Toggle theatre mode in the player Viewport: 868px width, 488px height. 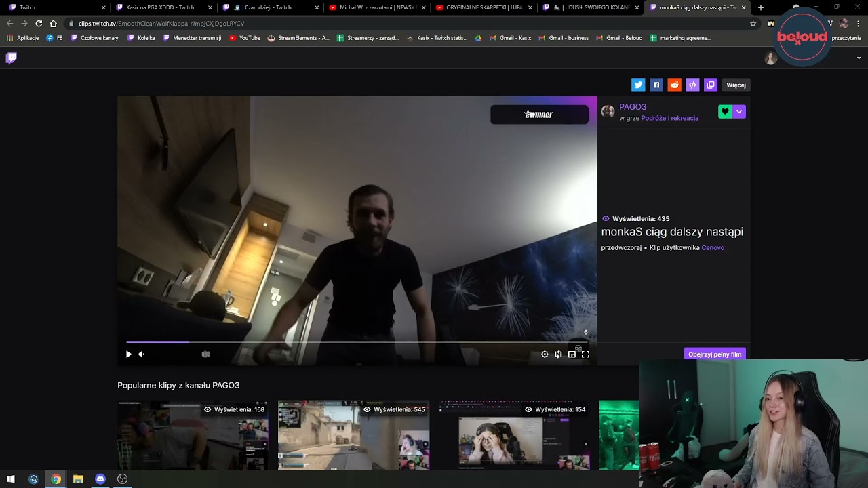[x=572, y=354]
